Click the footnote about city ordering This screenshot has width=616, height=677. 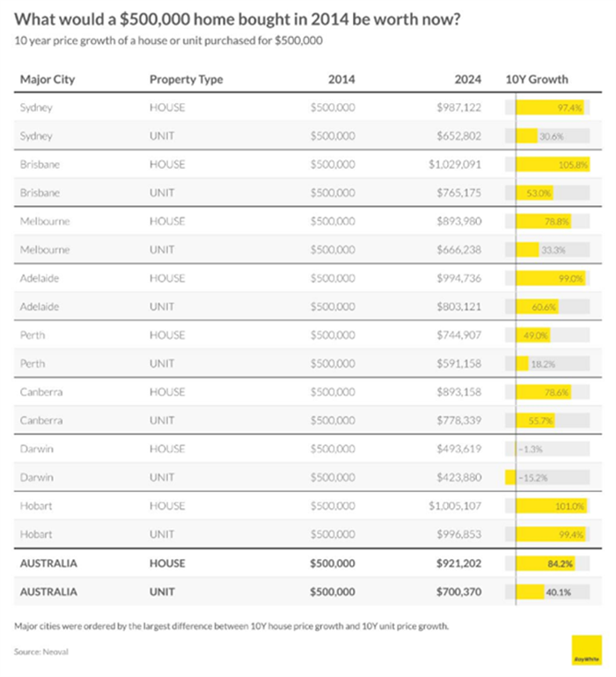pyautogui.click(x=231, y=626)
